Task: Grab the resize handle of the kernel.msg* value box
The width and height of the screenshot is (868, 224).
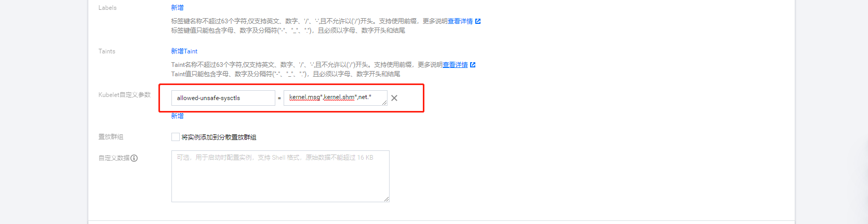Action: pyautogui.click(x=384, y=103)
